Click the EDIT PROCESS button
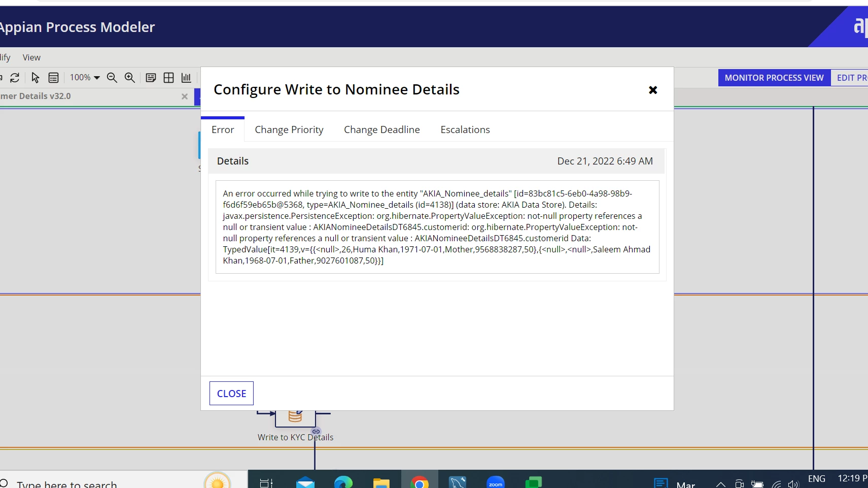The width and height of the screenshot is (868, 488). [850, 78]
